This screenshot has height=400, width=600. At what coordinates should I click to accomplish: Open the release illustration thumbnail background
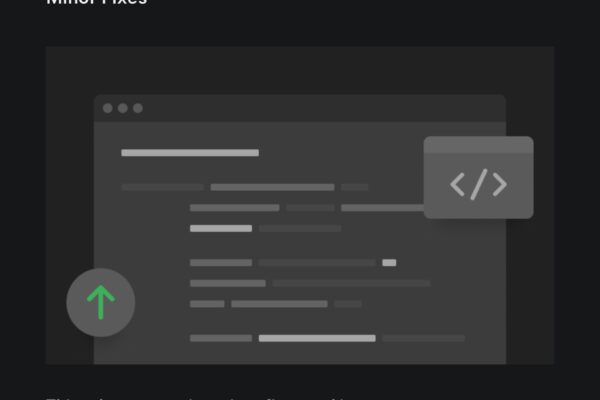click(x=300, y=206)
